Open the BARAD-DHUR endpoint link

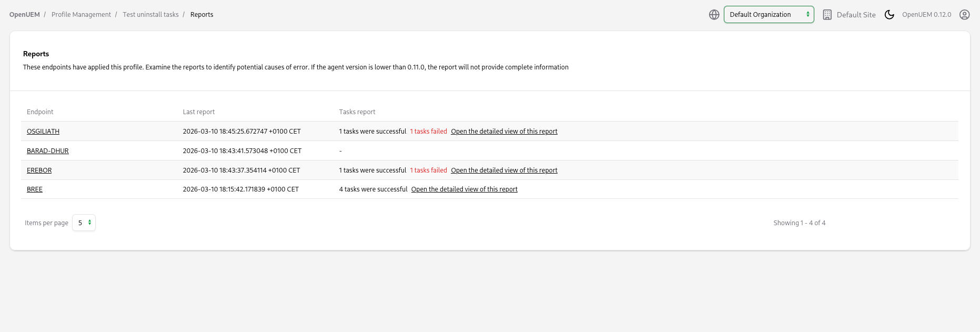[48, 151]
